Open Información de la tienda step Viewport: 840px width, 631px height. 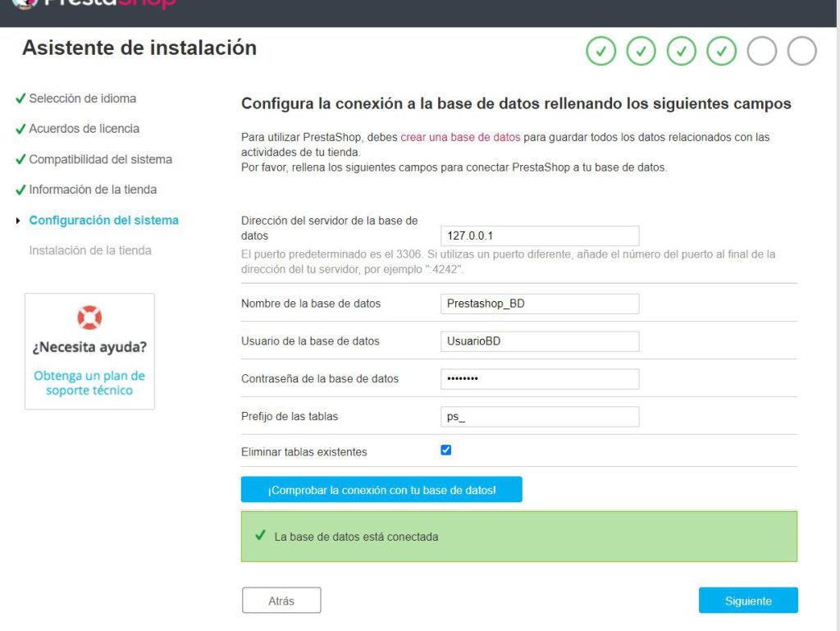click(93, 190)
